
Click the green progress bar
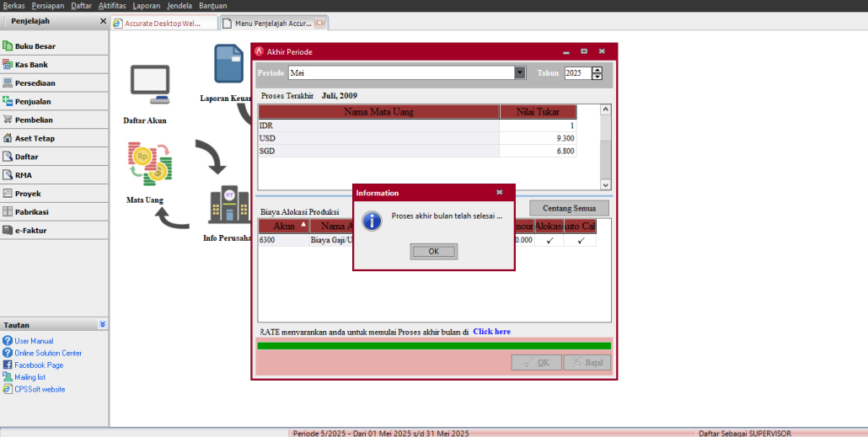(x=434, y=345)
